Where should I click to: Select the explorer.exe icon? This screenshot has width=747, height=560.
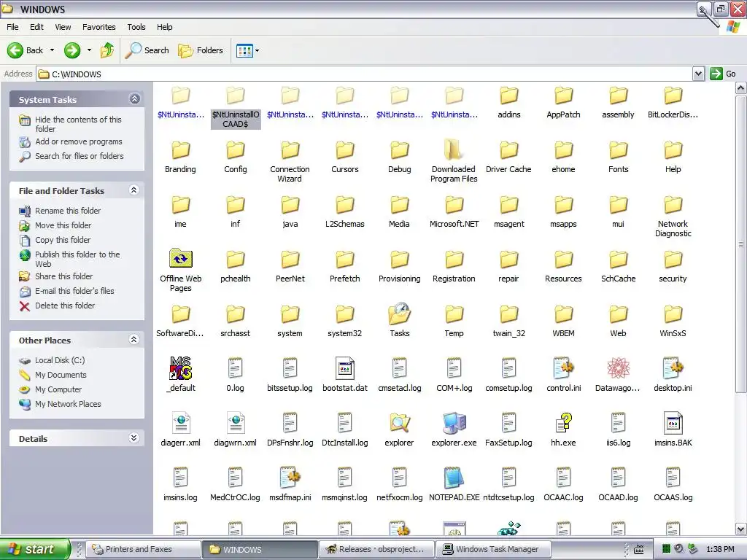tap(454, 423)
